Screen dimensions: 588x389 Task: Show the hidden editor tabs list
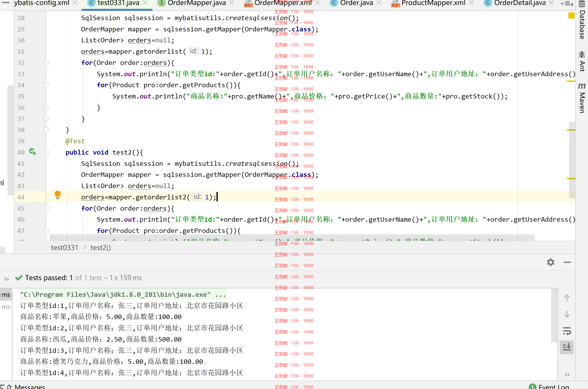[x=567, y=3]
